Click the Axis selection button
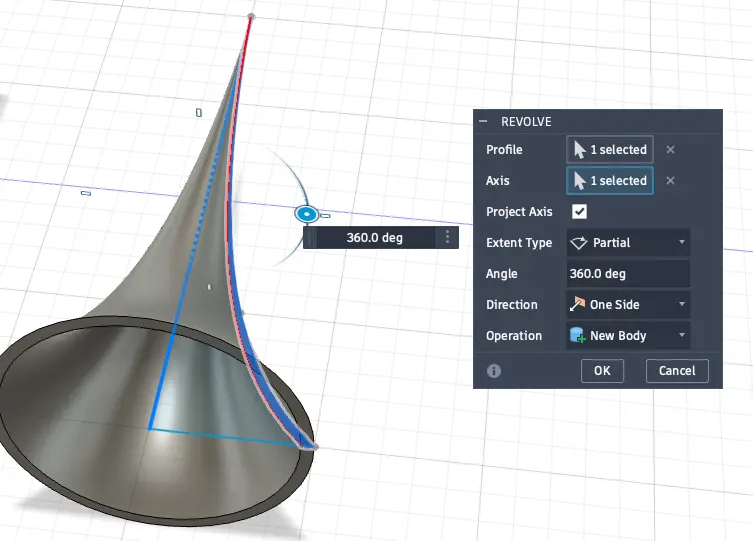 610,180
